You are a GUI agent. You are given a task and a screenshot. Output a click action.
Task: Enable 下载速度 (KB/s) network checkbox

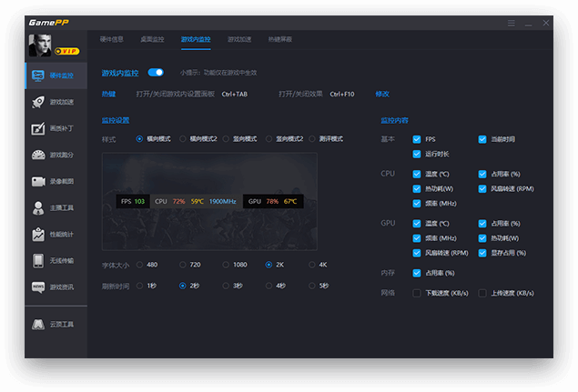pos(417,293)
